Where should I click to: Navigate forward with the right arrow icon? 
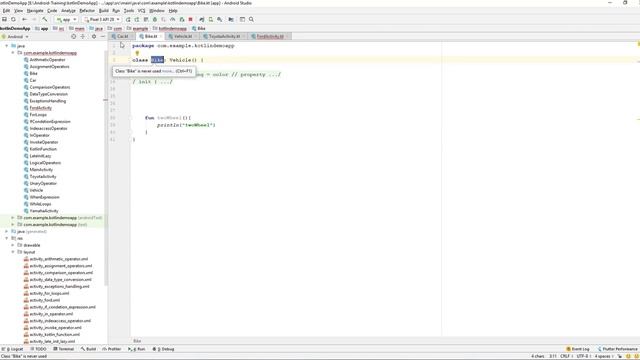click(x=34, y=19)
